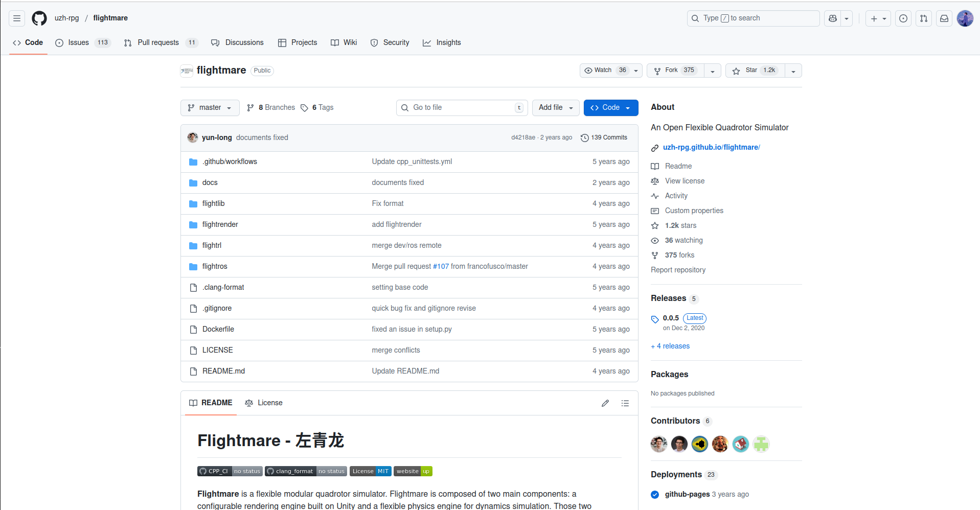The height and width of the screenshot is (510, 980).
Task: Open pull request #107 link
Action: click(x=441, y=266)
